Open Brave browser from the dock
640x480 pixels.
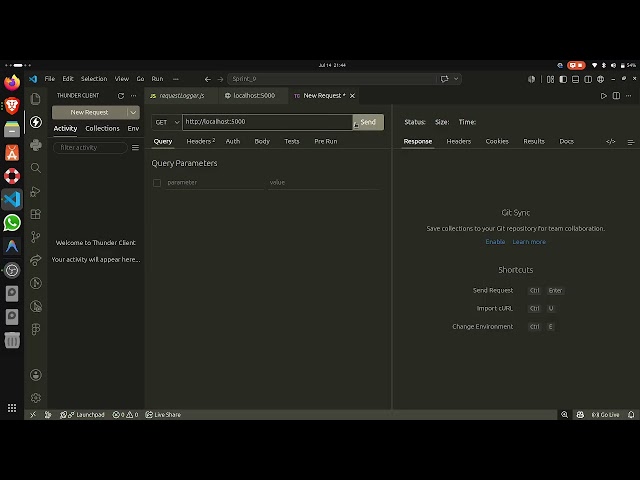pos(12,106)
